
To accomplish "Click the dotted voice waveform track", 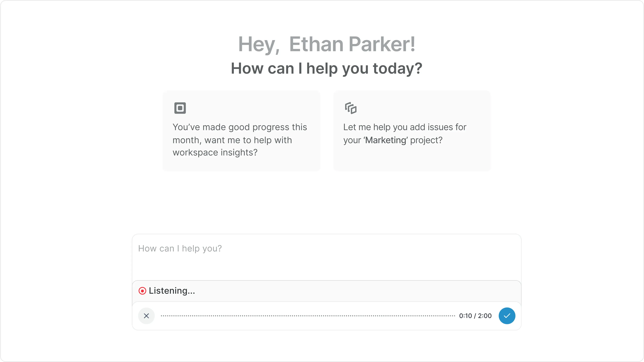I will click(307, 316).
